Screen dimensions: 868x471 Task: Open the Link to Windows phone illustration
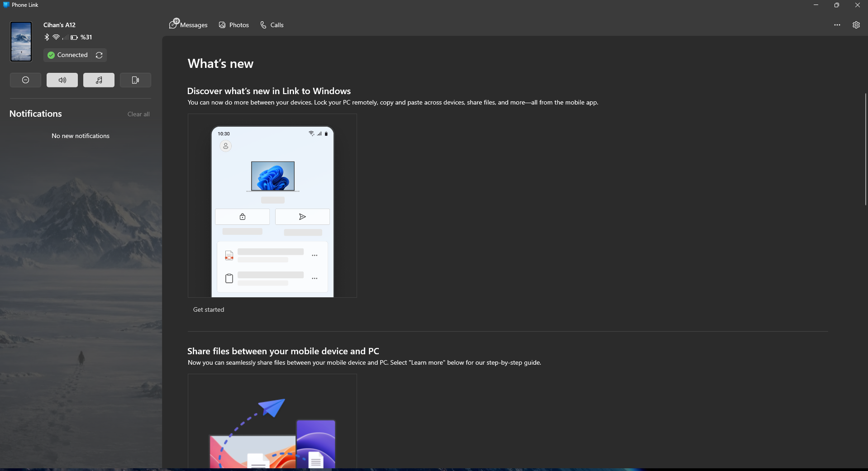[272, 205]
